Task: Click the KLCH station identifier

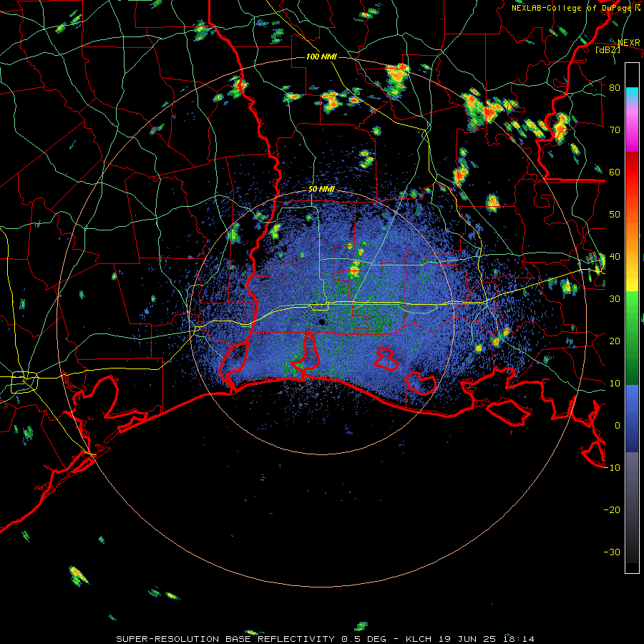Action: click(x=420, y=639)
